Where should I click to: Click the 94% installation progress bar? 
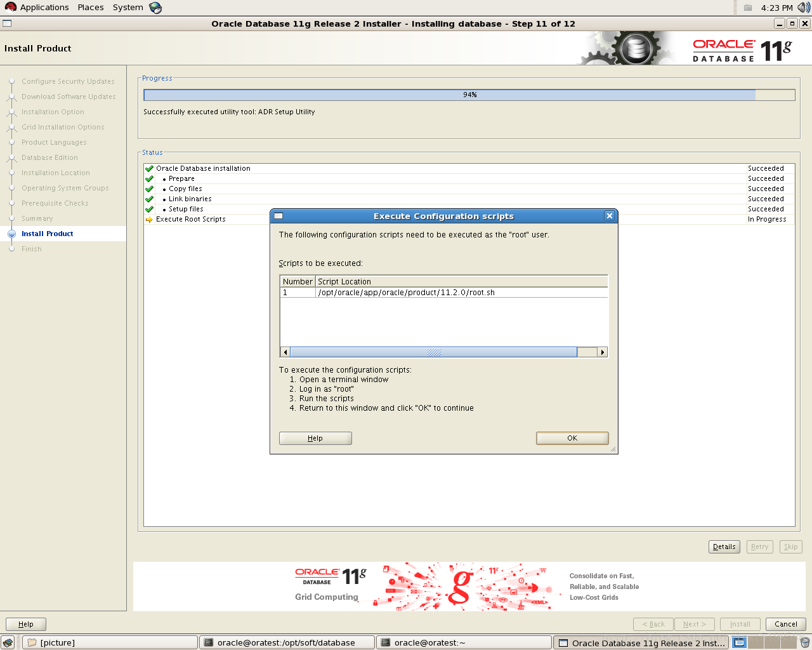point(469,95)
